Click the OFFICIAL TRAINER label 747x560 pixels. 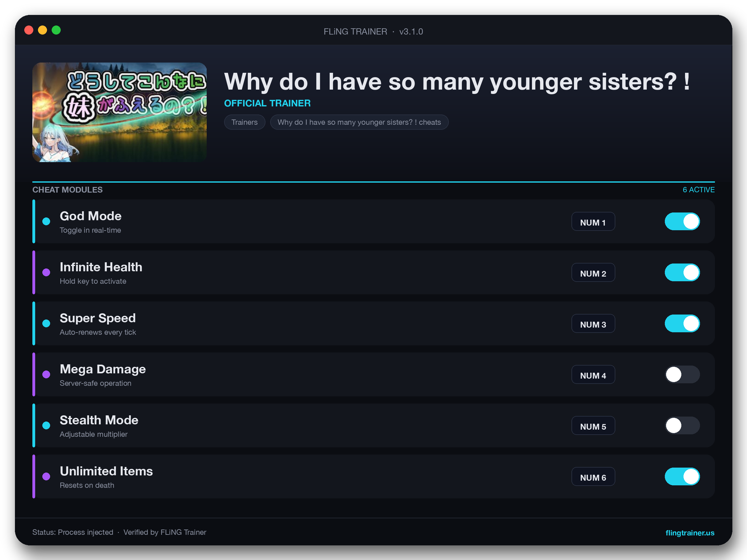[x=267, y=103]
